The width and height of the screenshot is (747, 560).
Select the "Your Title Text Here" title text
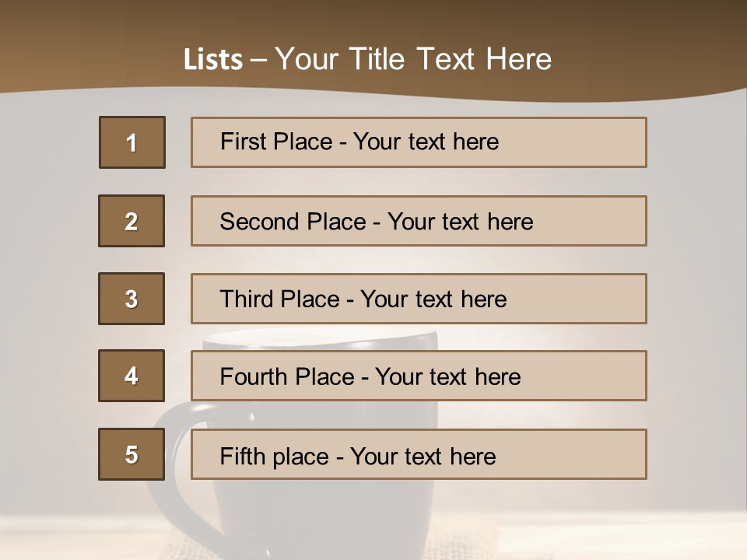(x=413, y=60)
